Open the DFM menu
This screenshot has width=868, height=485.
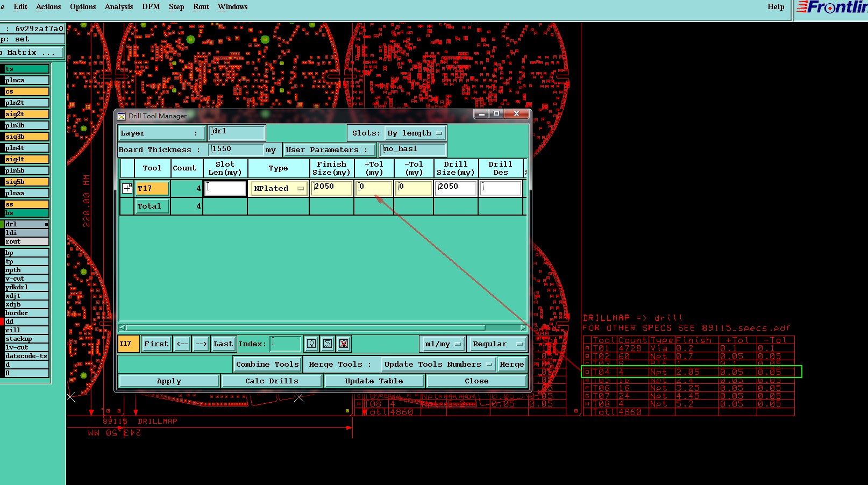151,6
